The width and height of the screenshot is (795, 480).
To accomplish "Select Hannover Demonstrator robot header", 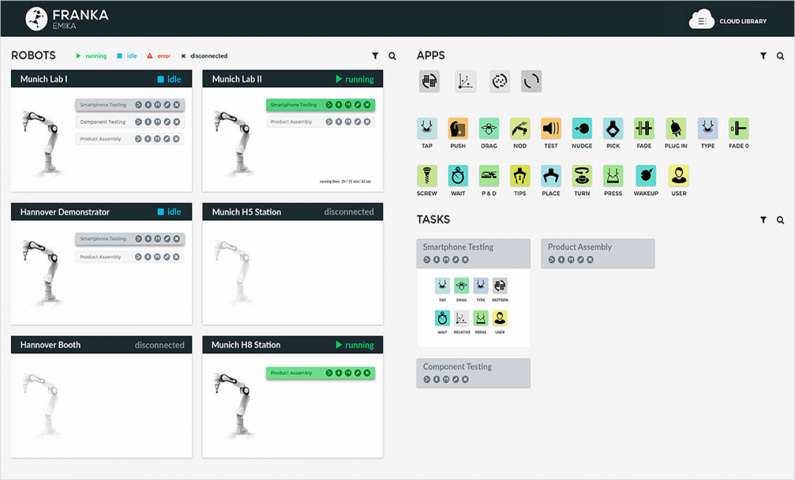I will 101,212.
